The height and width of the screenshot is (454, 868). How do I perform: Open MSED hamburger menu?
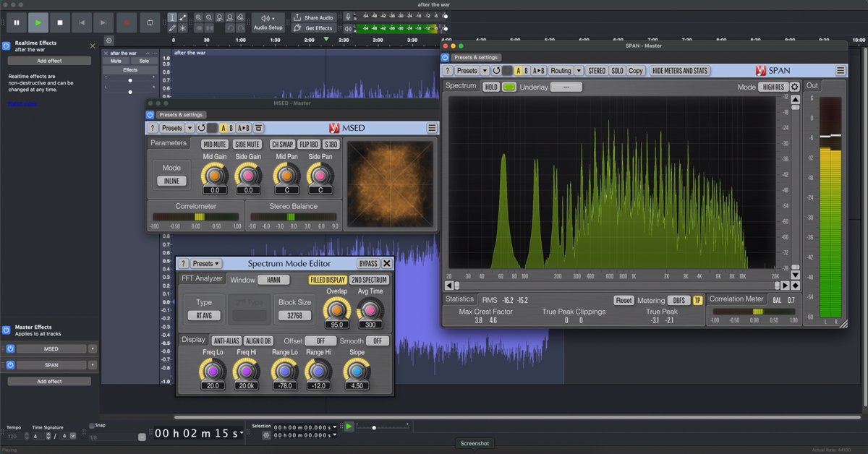[x=432, y=128]
